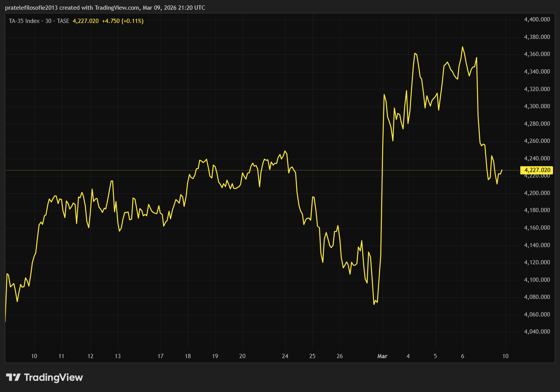Click the 30 interval label in legend

pos(48,21)
